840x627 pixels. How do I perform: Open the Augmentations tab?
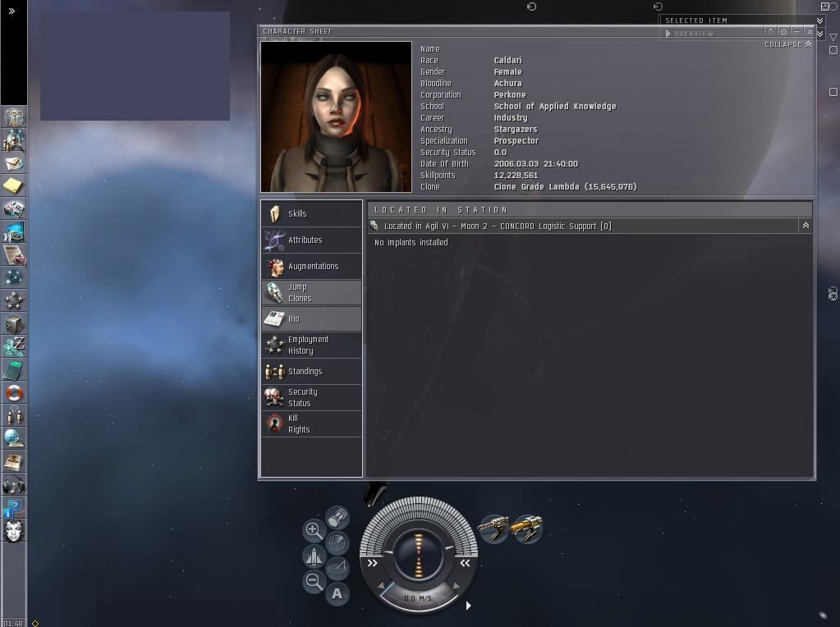point(311,266)
